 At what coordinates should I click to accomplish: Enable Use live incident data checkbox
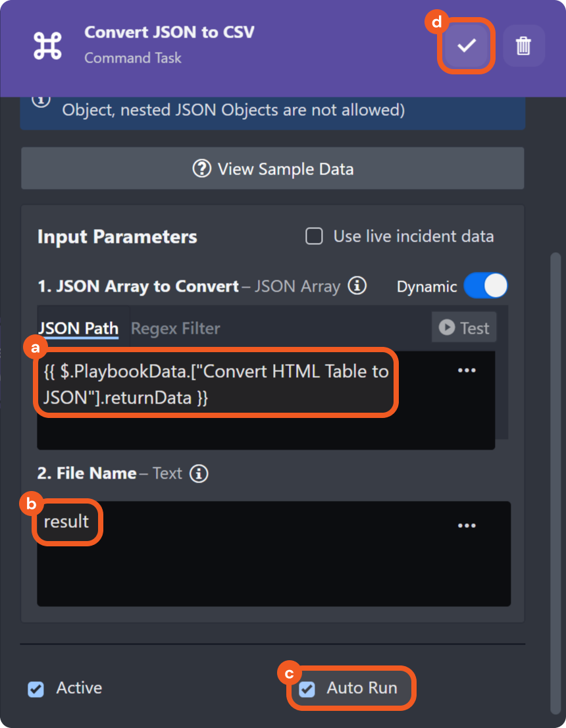(x=315, y=236)
